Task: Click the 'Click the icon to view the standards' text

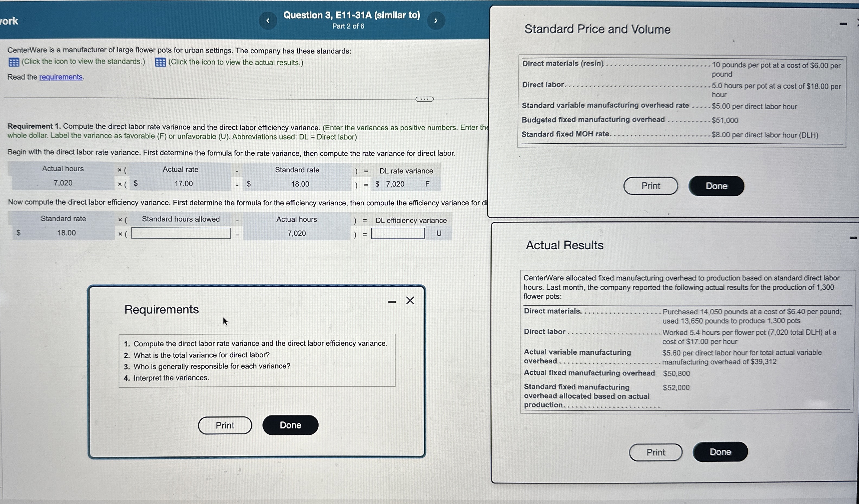Action: pos(83,62)
